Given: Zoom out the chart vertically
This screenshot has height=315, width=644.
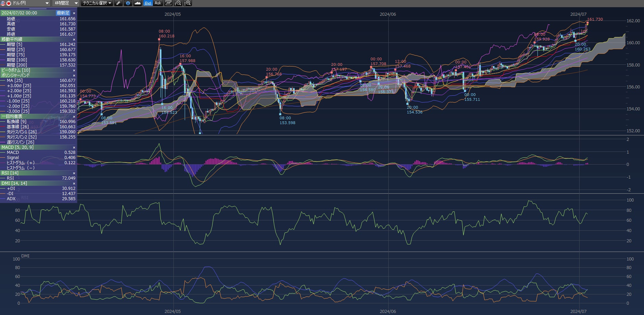Looking at the screenshot, I should [x=178, y=3].
